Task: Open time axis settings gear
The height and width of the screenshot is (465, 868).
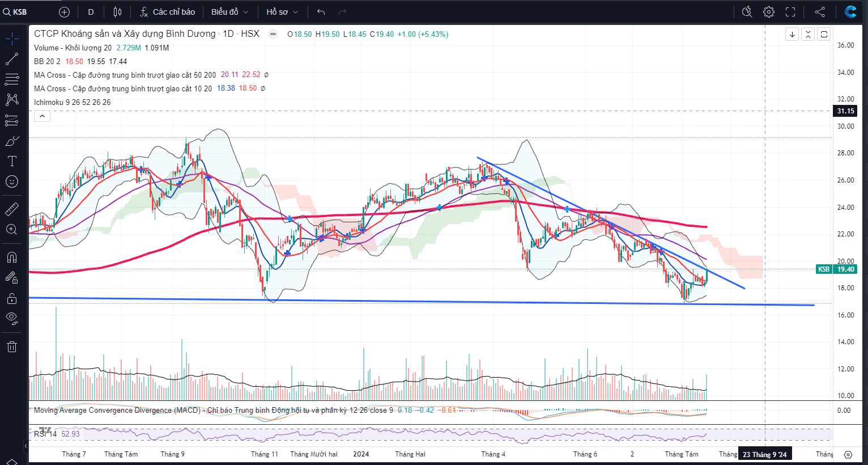Action: (x=848, y=454)
